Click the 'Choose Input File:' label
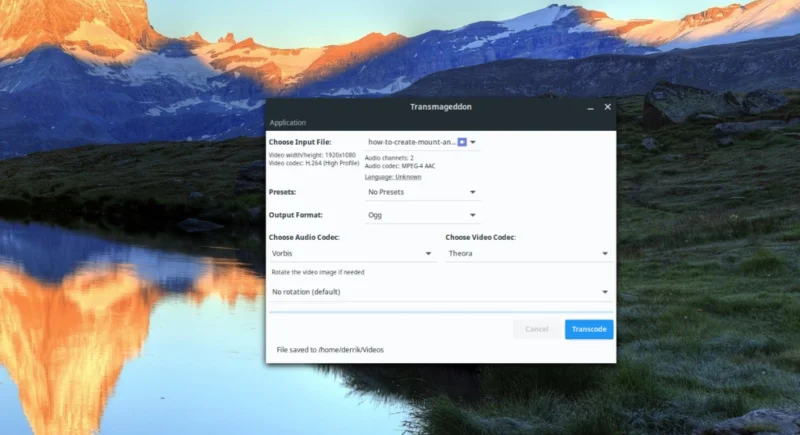The image size is (800, 435). click(x=300, y=142)
